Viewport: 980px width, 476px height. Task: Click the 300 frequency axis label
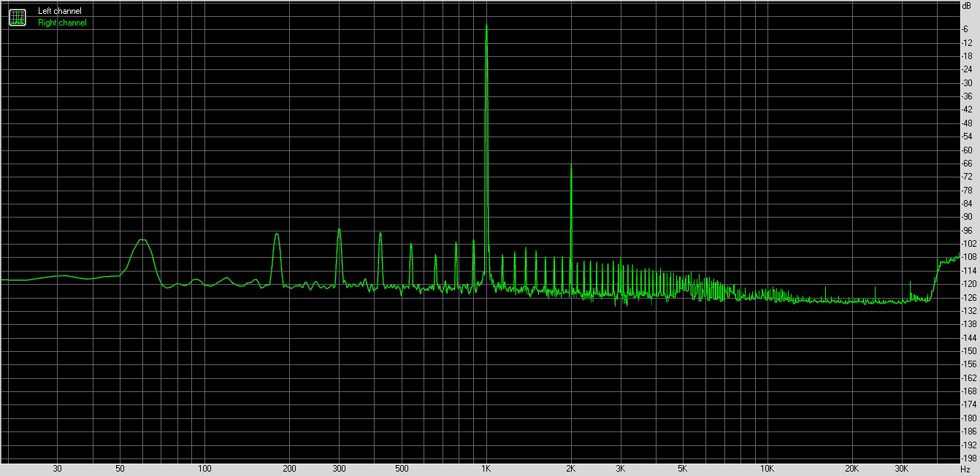click(340, 469)
